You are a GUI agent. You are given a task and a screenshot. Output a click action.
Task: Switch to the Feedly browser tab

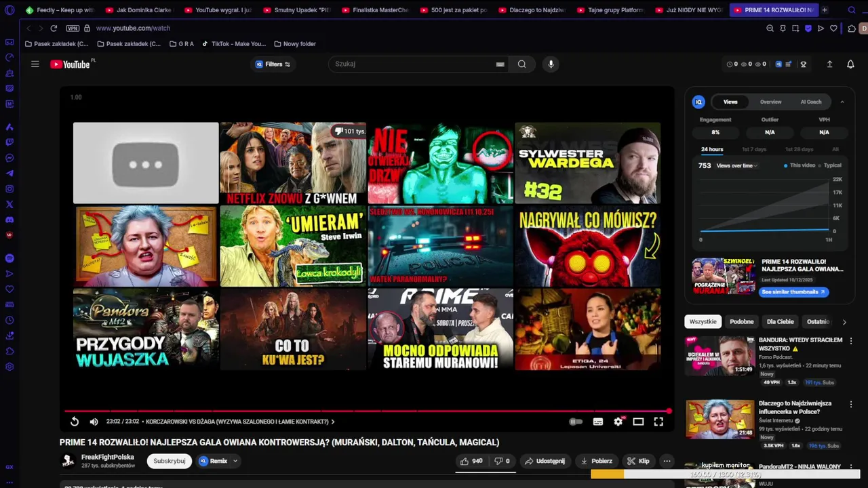coord(60,10)
